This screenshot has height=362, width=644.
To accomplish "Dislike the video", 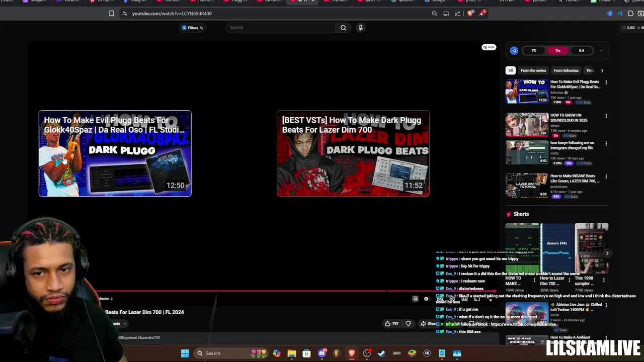I will click(x=408, y=324).
